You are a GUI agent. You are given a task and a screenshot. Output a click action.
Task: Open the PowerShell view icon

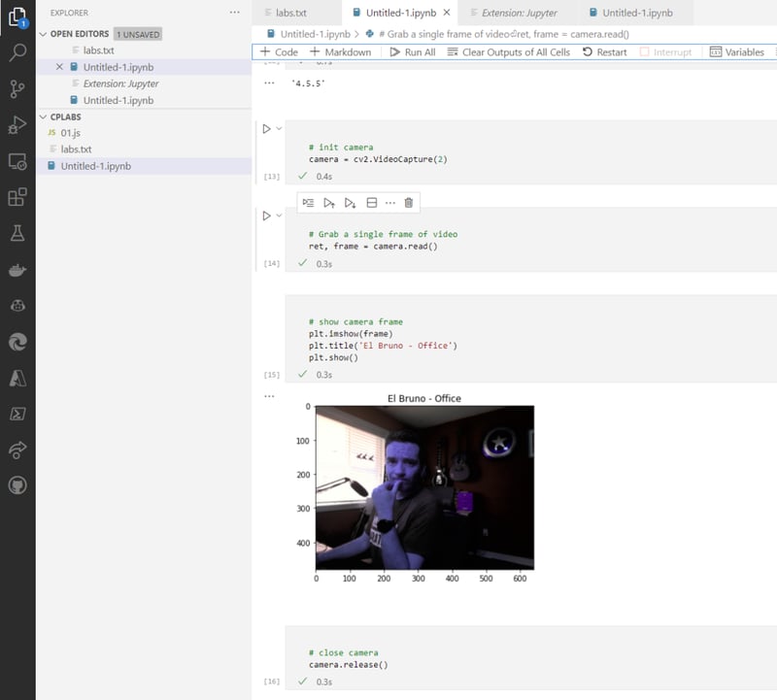pos(17,414)
